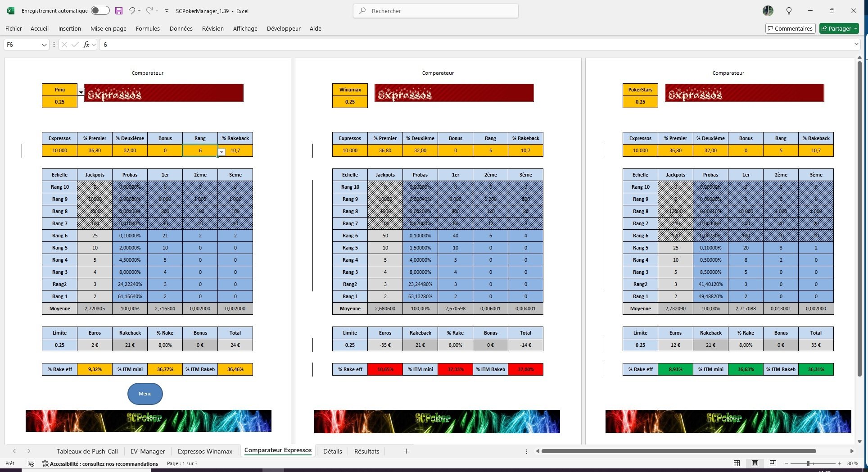Select the Winamax Rang value cell 6
868x472 pixels.
[x=491, y=150]
